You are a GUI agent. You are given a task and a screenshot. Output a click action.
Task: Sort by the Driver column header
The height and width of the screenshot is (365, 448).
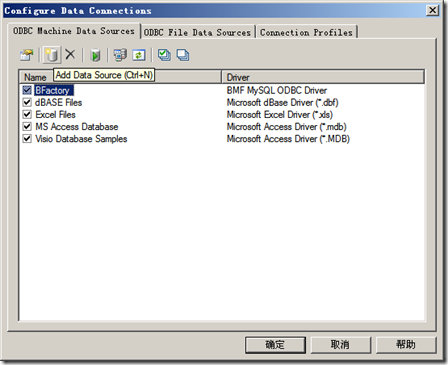point(323,77)
